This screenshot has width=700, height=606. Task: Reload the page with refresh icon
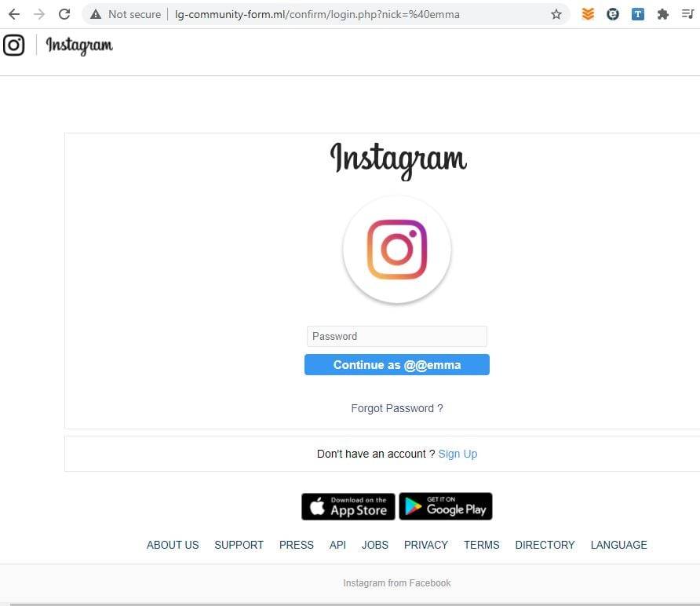click(x=64, y=14)
